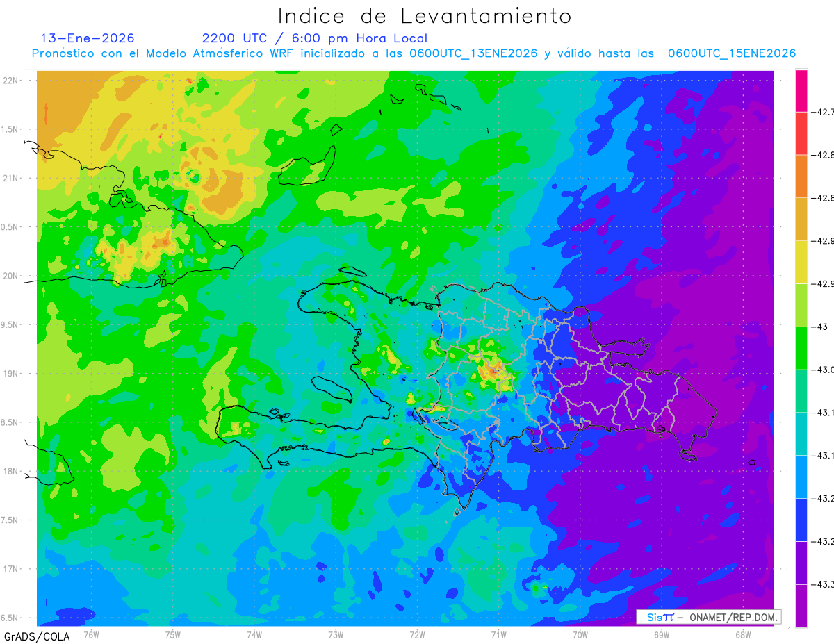834x644 pixels.
Task: Click the '22N' latitude label
Action: point(11,81)
